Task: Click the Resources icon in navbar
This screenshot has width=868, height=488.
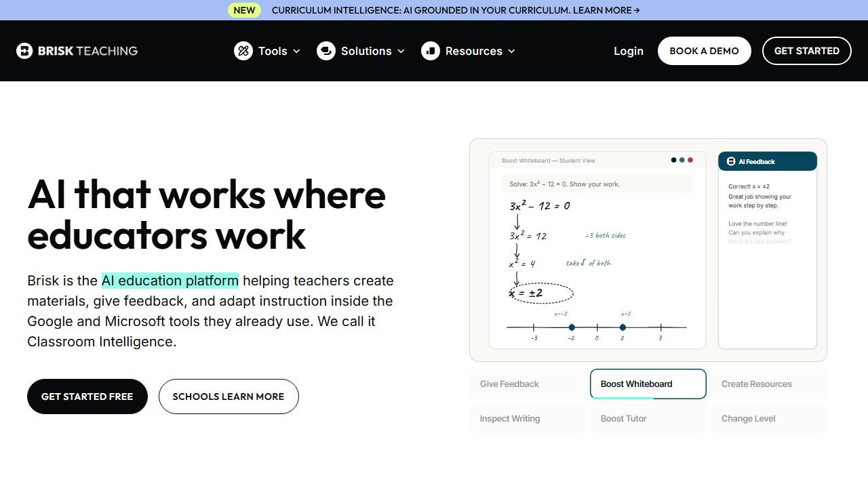Action: [x=431, y=51]
